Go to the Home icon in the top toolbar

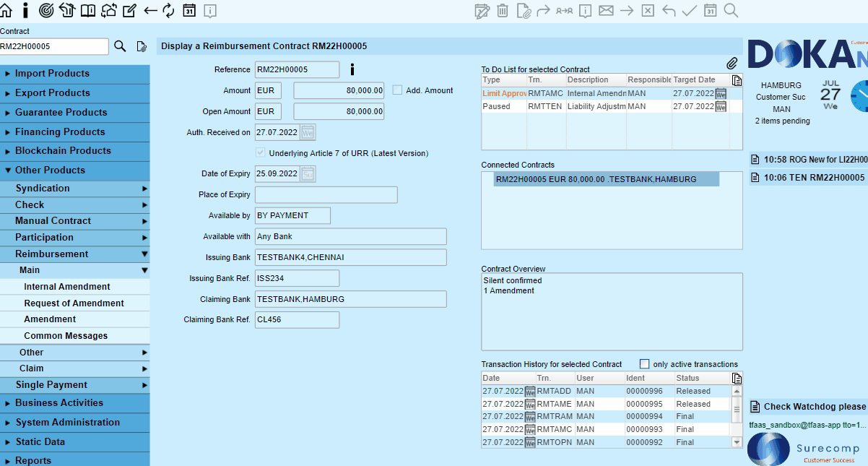click(6, 10)
